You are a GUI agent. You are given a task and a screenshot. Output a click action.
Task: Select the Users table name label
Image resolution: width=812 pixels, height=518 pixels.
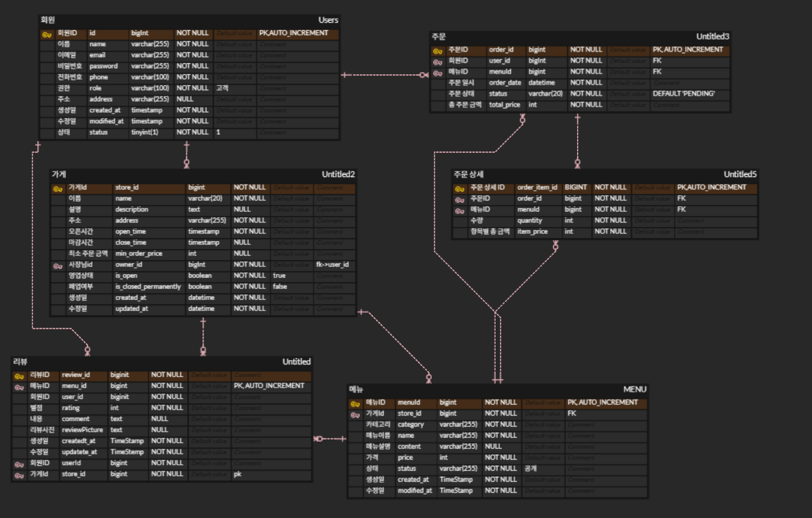tap(328, 20)
